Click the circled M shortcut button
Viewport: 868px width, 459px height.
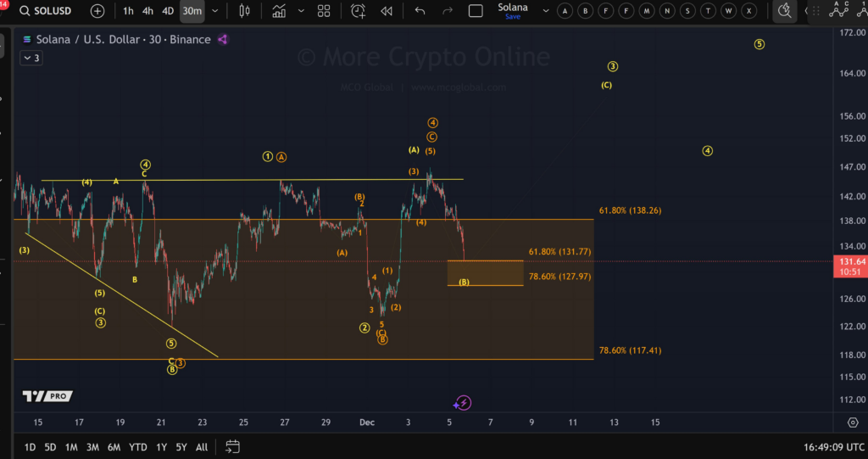pyautogui.click(x=647, y=11)
